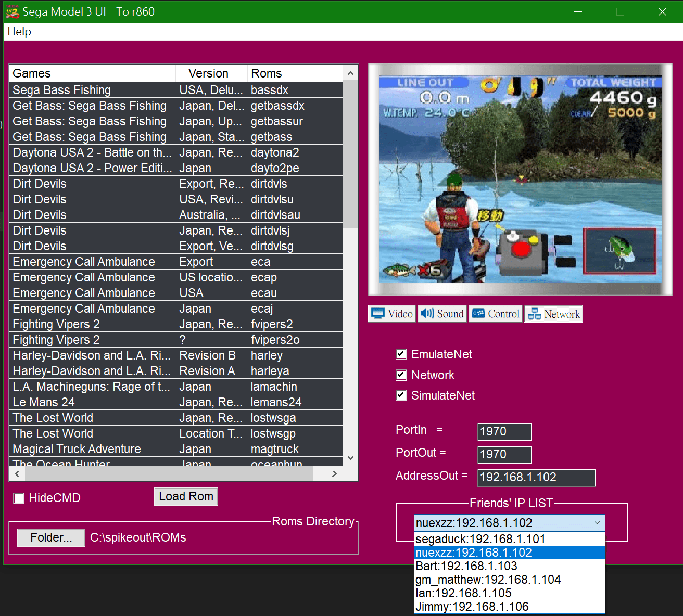Image resolution: width=683 pixels, height=616 pixels.
Task: Select Harley-Davidson Revision B row
Action: [x=176, y=355]
